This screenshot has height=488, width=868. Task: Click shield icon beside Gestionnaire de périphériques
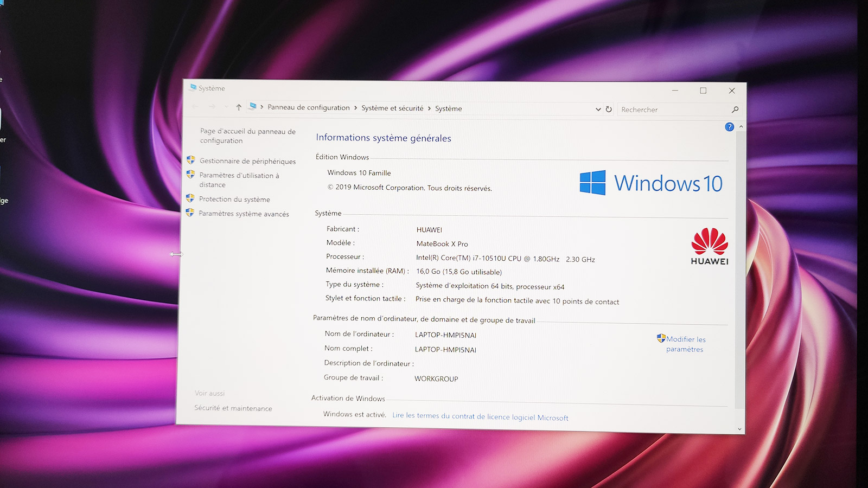191,160
